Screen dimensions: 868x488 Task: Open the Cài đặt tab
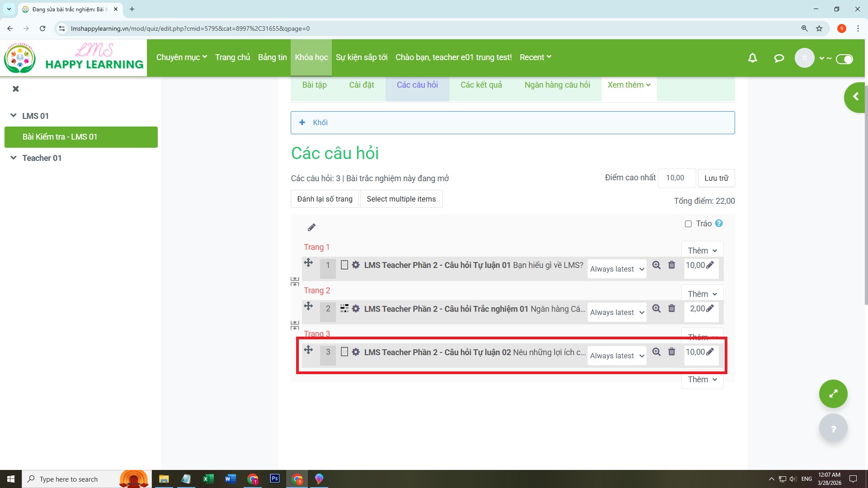[361, 85]
